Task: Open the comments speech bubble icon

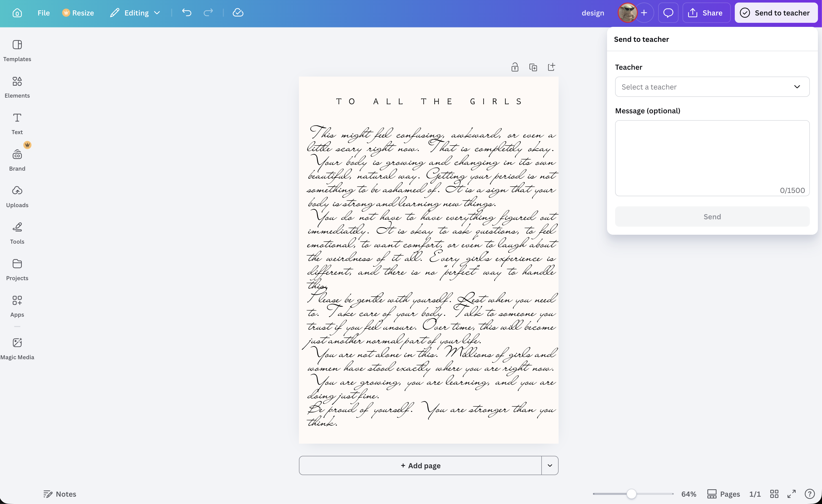Action: pos(668,13)
